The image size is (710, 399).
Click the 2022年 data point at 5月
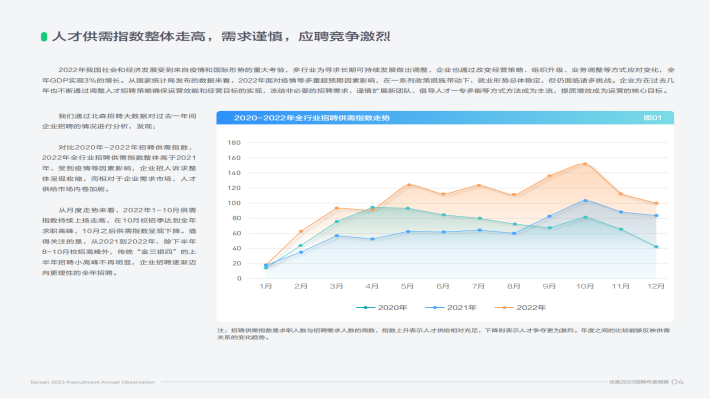(409, 185)
